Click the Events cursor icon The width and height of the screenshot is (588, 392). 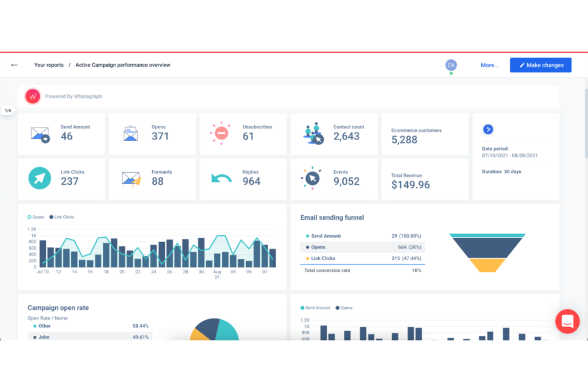coord(312,178)
